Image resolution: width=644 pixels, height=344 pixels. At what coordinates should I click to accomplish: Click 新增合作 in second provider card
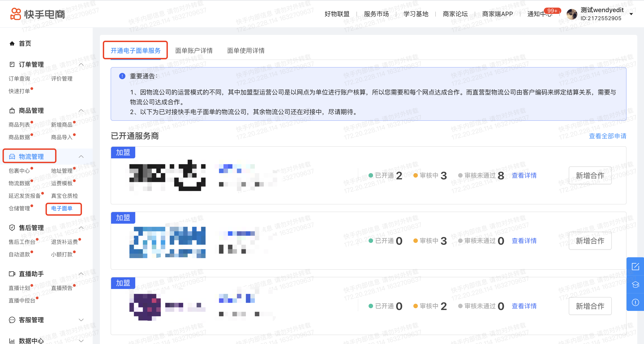coord(590,241)
